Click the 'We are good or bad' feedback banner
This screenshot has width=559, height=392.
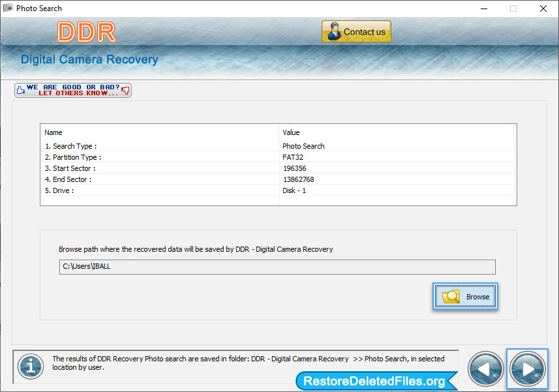coord(73,90)
